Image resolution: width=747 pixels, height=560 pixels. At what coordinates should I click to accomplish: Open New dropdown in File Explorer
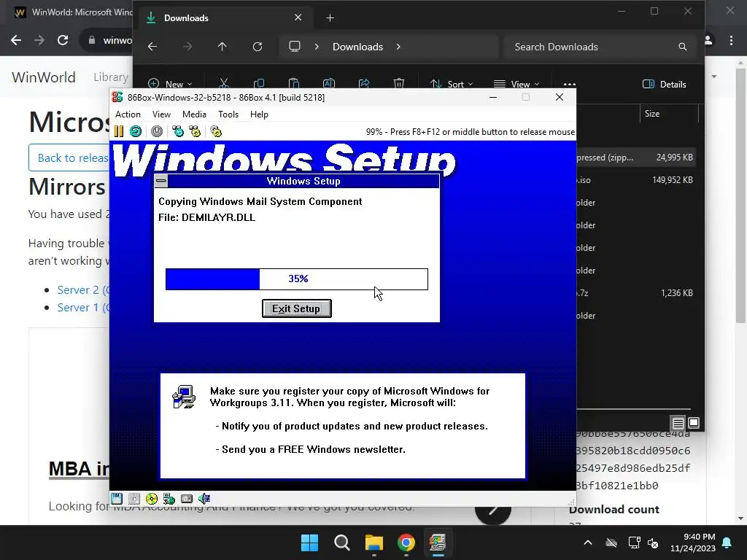point(170,84)
